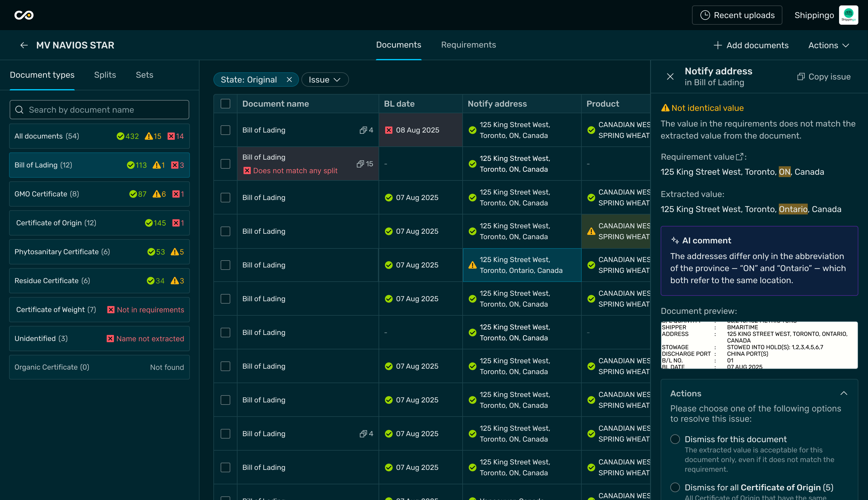Open the Actions dropdown in header
Screen dimensions: 868x500
(x=829, y=45)
